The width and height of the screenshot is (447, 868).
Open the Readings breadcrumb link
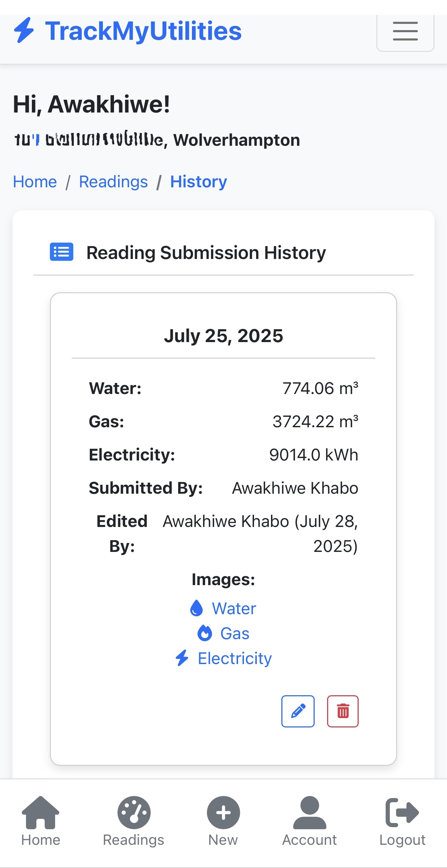pyautogui.click(x=113, y=182)
